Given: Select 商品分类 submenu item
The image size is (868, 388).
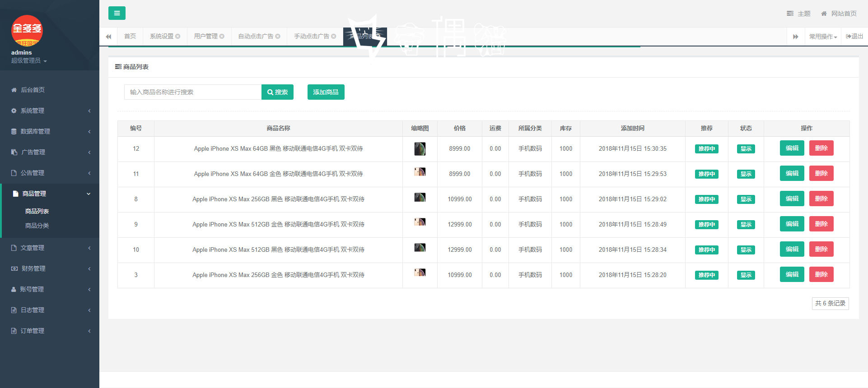Looking at the screenshot, I should coord(37,226).
